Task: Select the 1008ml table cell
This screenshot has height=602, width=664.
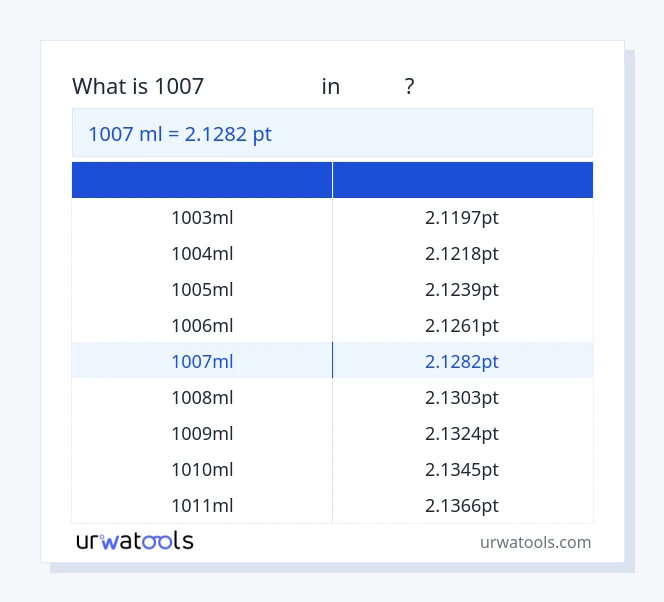Action: click(x=202, y=397)
